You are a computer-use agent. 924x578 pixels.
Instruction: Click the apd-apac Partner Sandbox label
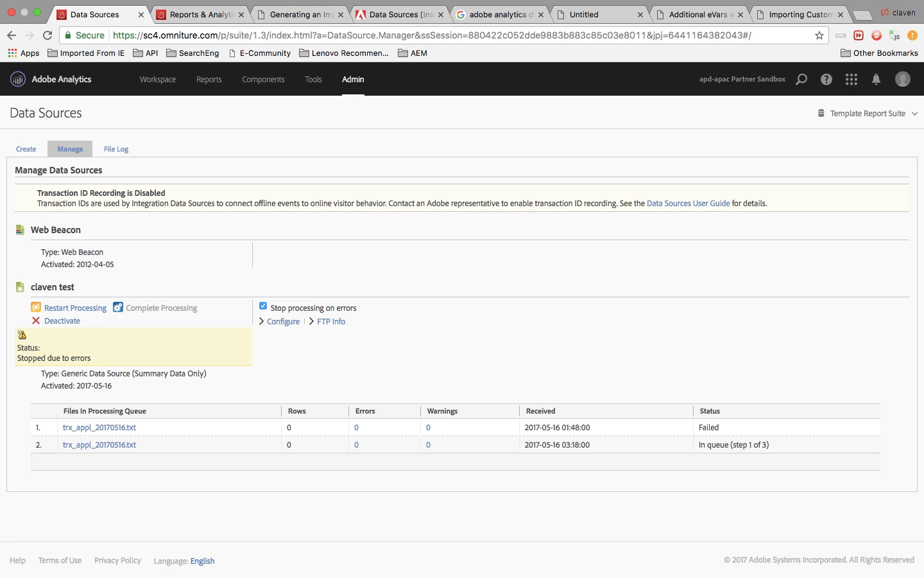pyautogui.click(x=742, y=79)
